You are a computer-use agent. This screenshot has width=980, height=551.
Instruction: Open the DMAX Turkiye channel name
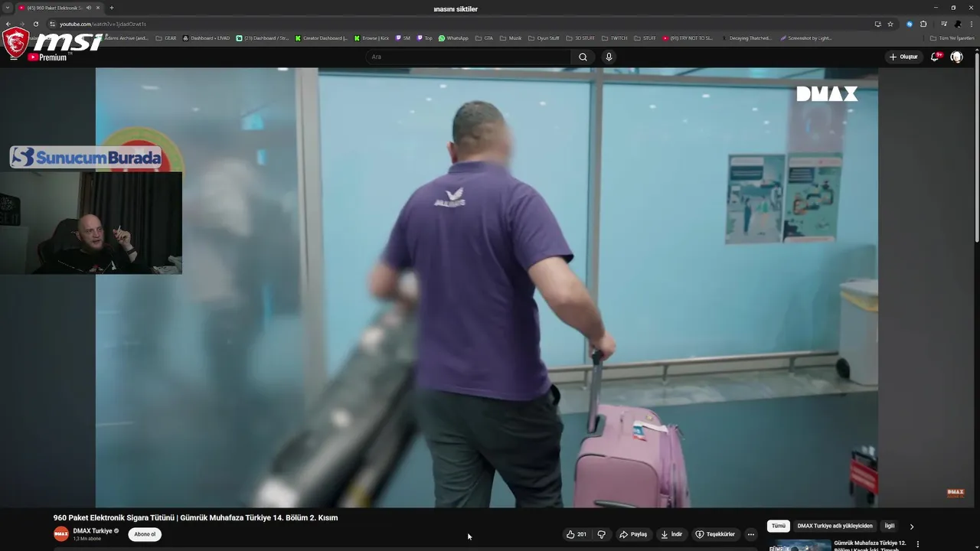tap(93, 530)
